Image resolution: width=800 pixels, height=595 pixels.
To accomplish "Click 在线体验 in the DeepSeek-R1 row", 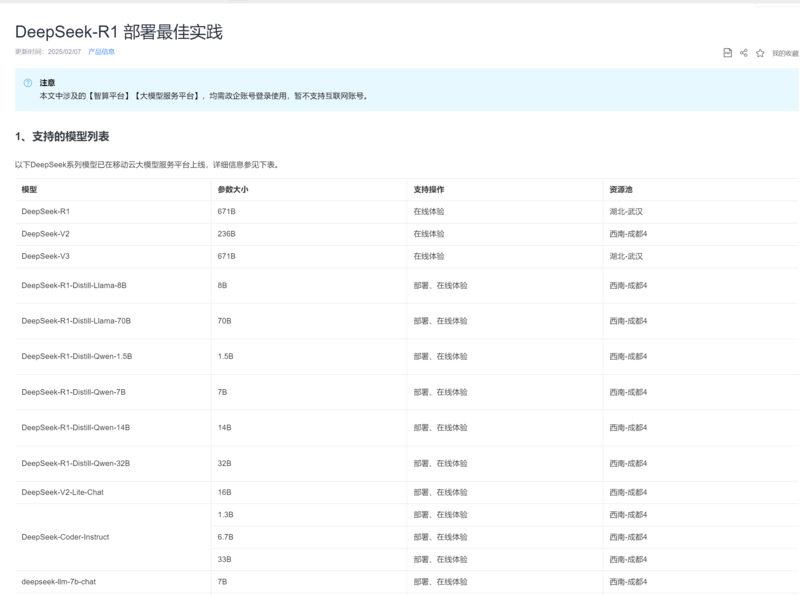I will 429,211.
